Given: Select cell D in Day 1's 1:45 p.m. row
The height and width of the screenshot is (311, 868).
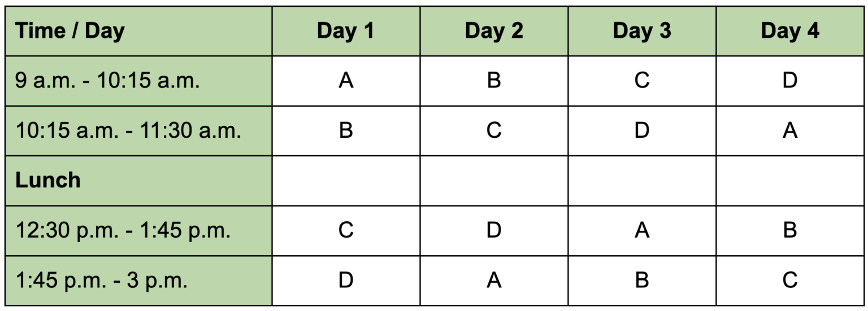Looking at the screenshot, I should pos(346,281).
